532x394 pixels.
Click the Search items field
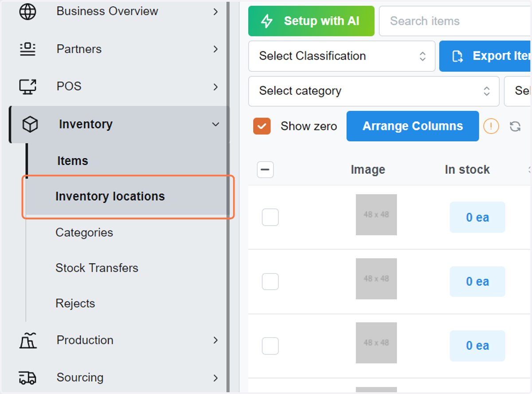tap(455, 21)
